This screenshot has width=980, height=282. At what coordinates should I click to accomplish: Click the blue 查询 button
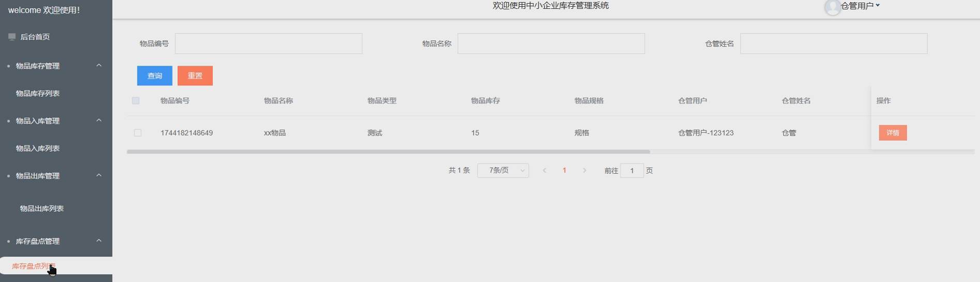pyautogui.click(x=154, y=76)
